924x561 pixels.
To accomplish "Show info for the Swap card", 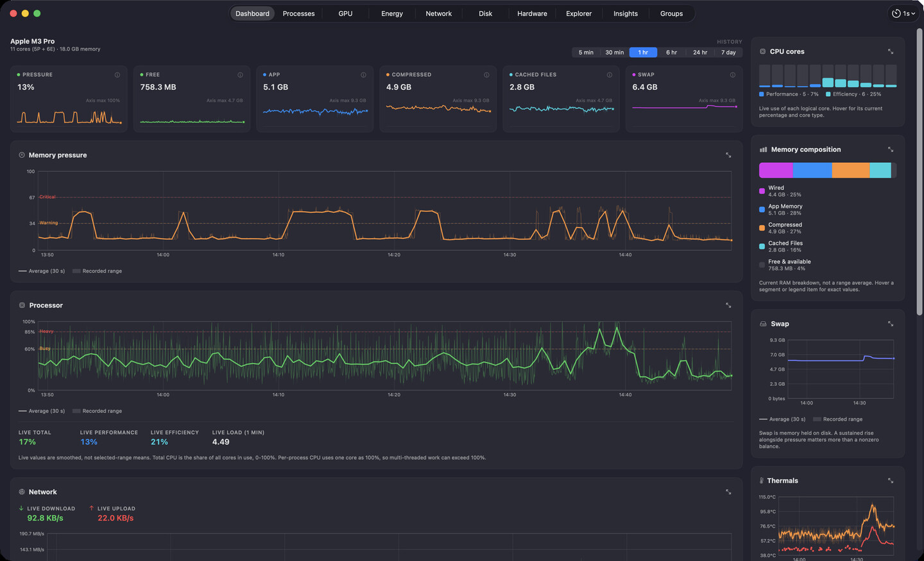I will click(x=733, y=75).
